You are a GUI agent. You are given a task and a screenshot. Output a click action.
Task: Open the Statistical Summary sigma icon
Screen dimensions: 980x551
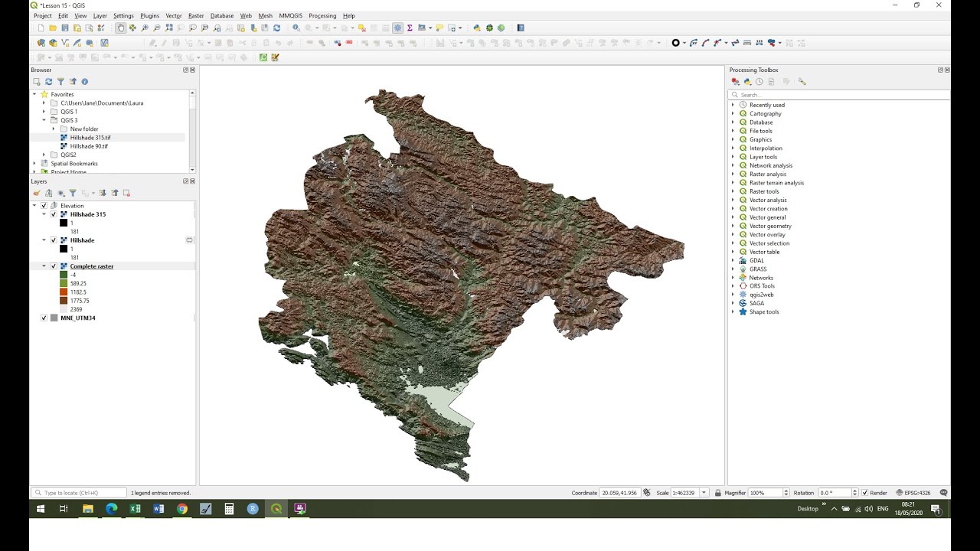(x=410, y=28)
